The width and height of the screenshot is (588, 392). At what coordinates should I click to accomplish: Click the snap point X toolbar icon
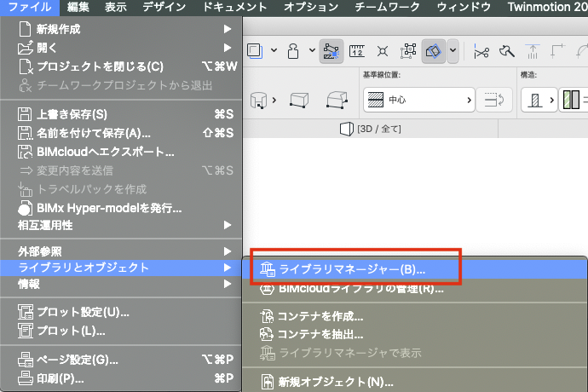click(383, 50)
